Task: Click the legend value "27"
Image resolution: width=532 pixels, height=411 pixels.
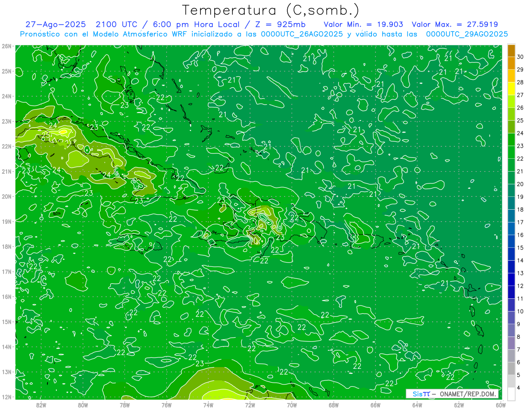Action: pos(520,94)
